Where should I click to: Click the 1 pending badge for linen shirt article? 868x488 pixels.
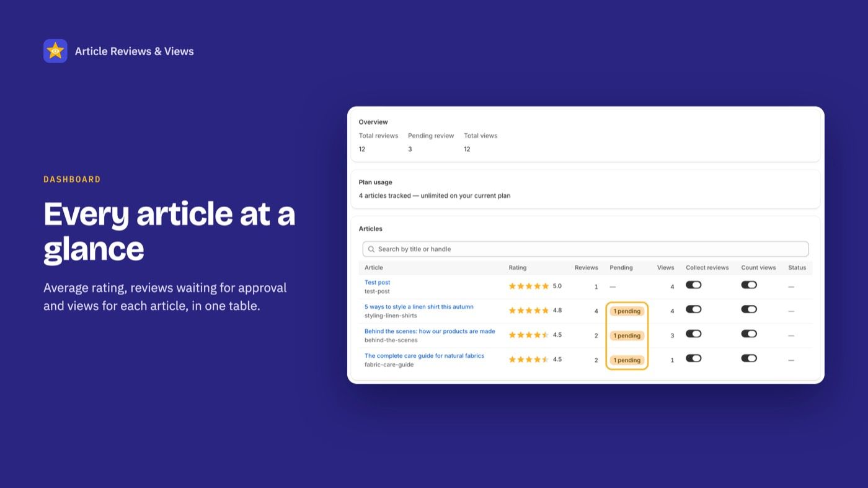click(627, 311)
